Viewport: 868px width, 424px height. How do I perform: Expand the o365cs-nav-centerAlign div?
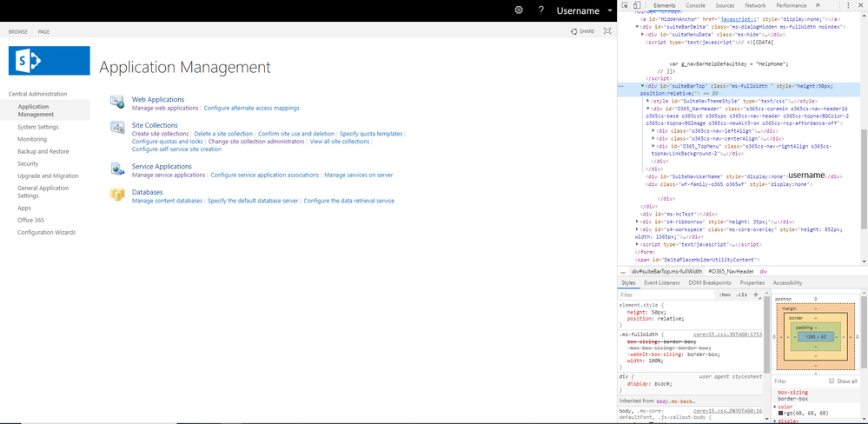click(x=653, y=138)
